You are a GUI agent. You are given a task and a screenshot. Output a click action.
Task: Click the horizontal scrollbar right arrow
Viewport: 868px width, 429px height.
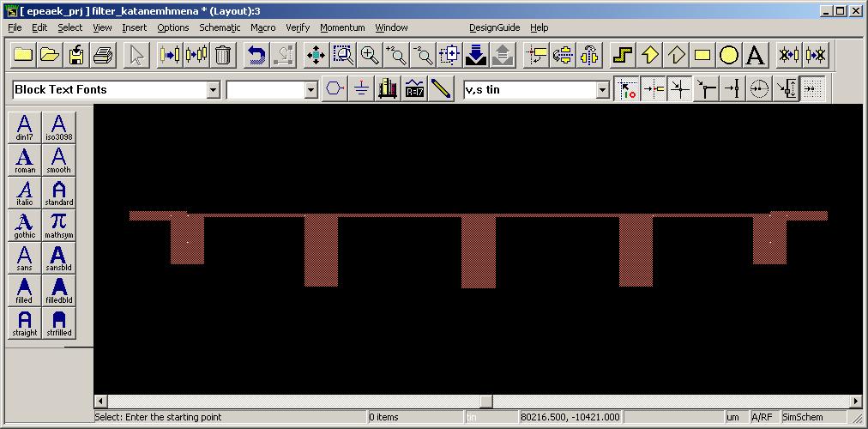point(856,401)
